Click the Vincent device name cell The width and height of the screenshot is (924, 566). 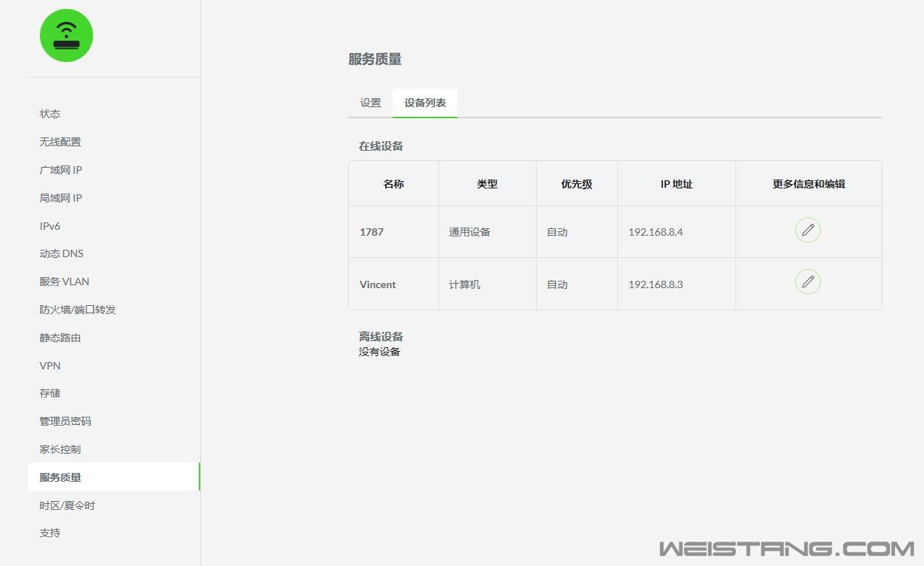378,284
